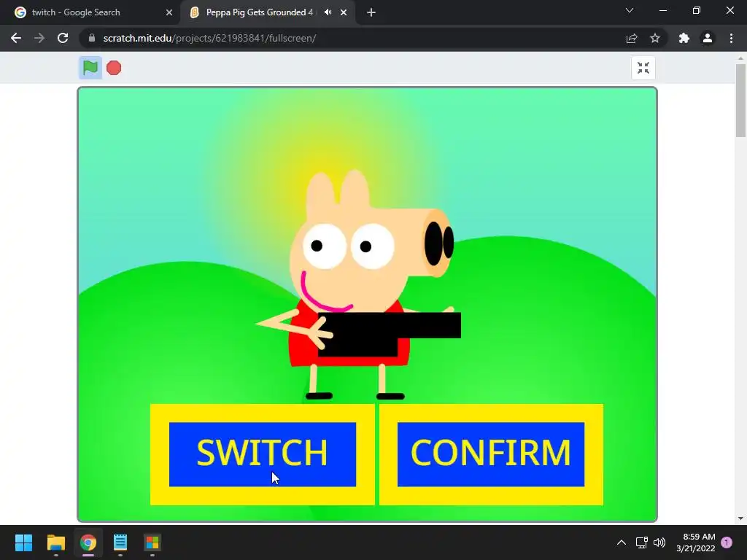Viewport: 747px width, 560px height.
Task: Reload the Scratch project page
Action: tap(63, 38)
